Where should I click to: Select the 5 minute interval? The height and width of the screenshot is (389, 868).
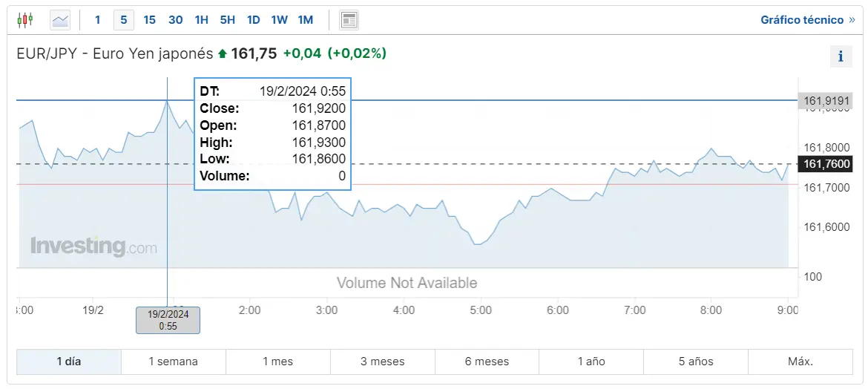click(123, 21)
